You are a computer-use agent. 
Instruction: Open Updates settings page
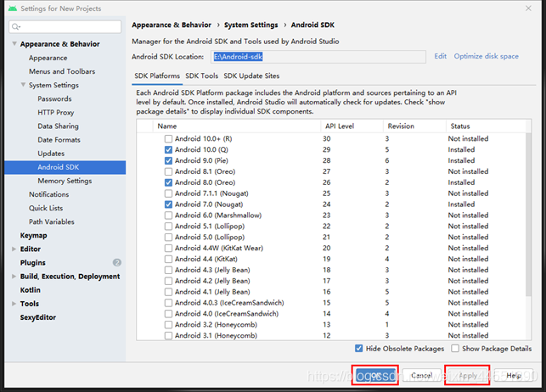coord(51,154)
